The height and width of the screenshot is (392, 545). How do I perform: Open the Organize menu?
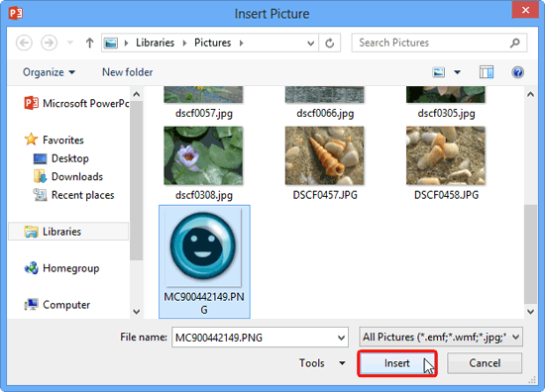pyautogui.click(x=49, y=72)
